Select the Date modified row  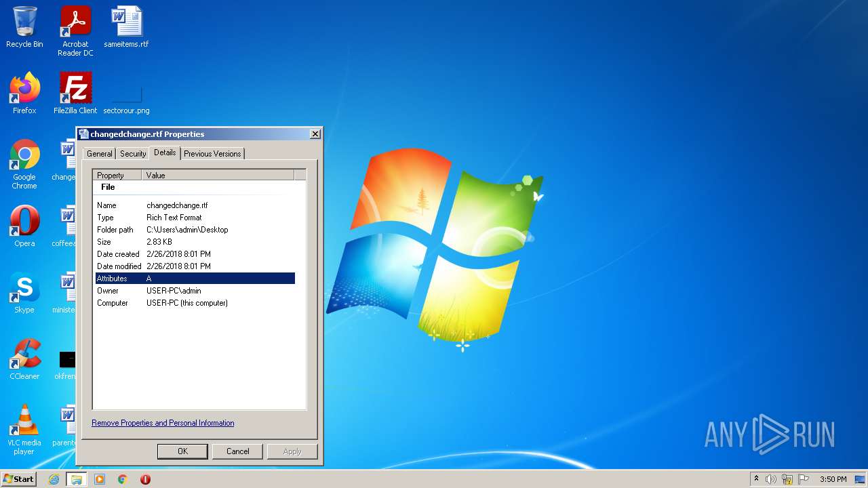[195, 266]
